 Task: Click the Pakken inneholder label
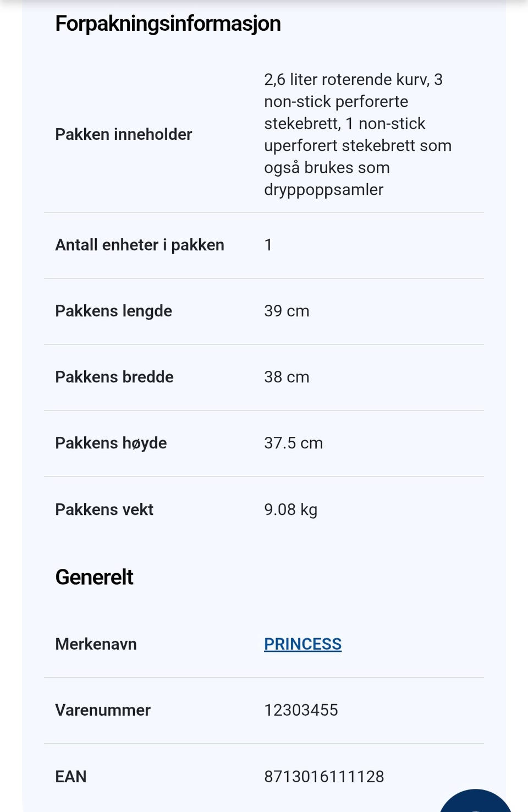point(124,134)
